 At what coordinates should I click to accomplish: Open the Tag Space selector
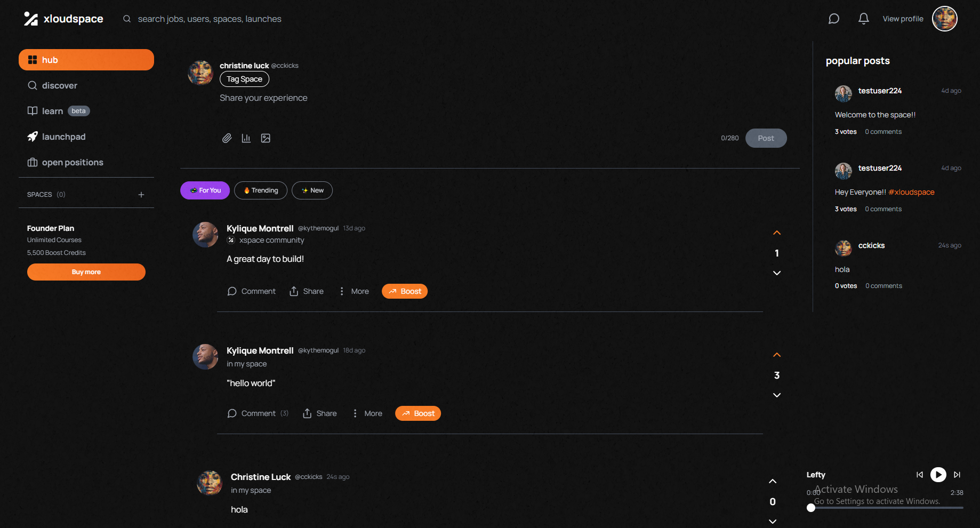click(x=244, y=79)
